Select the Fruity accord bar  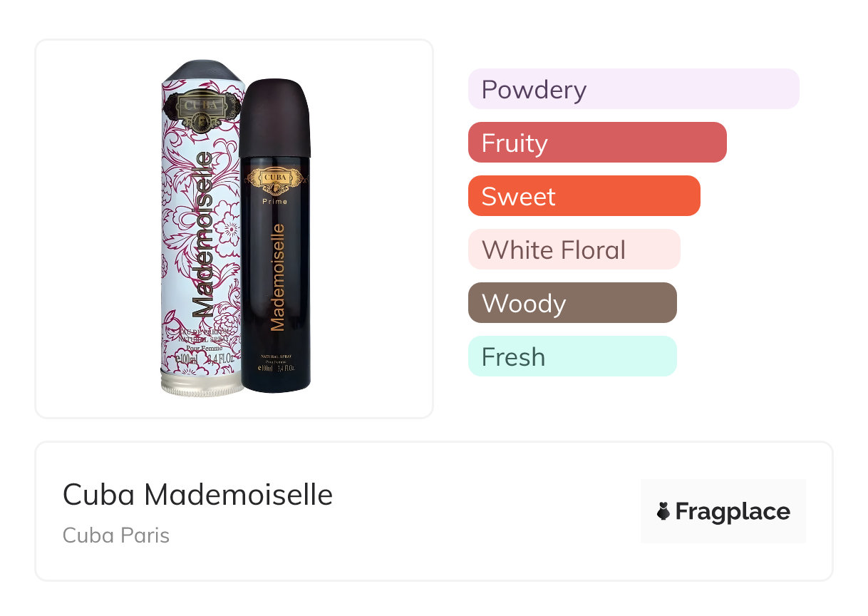click(596, 143)
